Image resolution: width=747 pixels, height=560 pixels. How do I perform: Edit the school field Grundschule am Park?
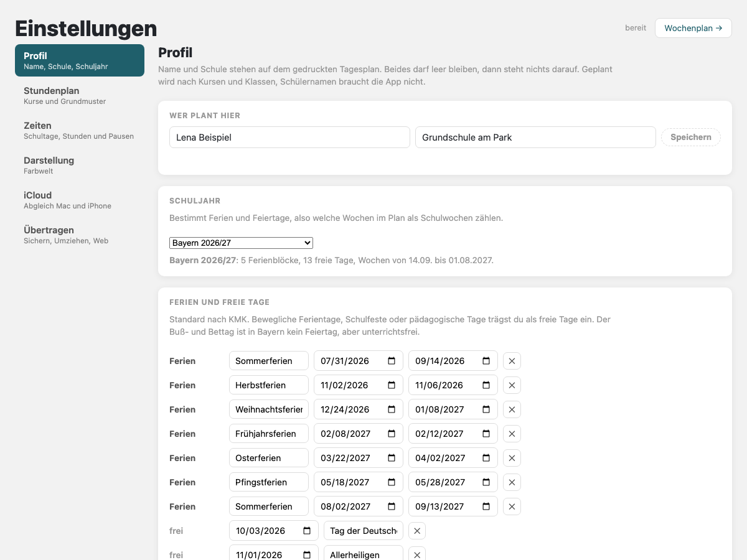535,138
